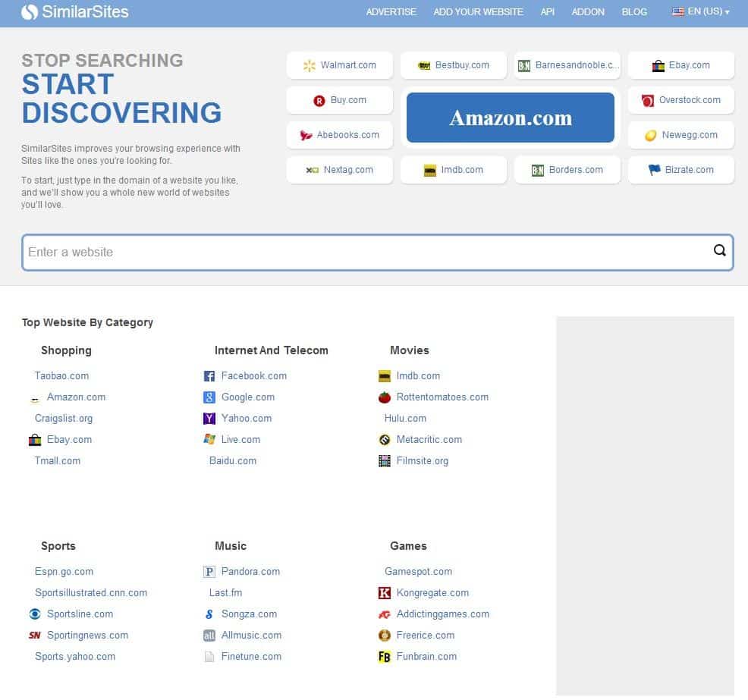The height and width of the screenshot is (700, 748).
Task: Open the Espn.go.com link
Action: (x=64, y=572)
